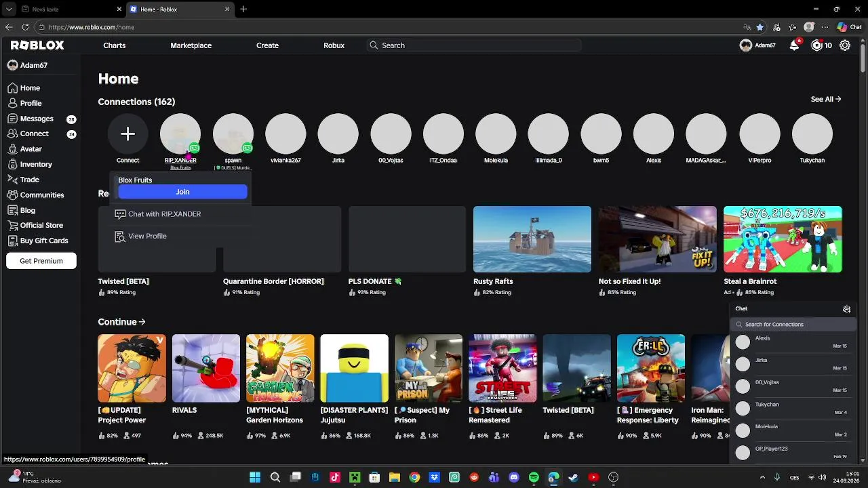The width and height of the screenshot is (868, 488).
Task: Open the Robux menu item
Action: 334,45
